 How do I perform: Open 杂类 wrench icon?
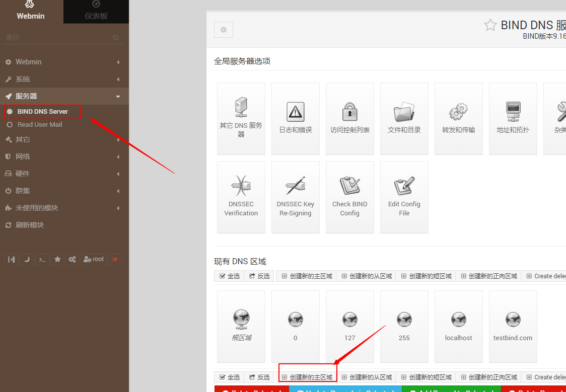pyautogui.click(x=555, y=119)
